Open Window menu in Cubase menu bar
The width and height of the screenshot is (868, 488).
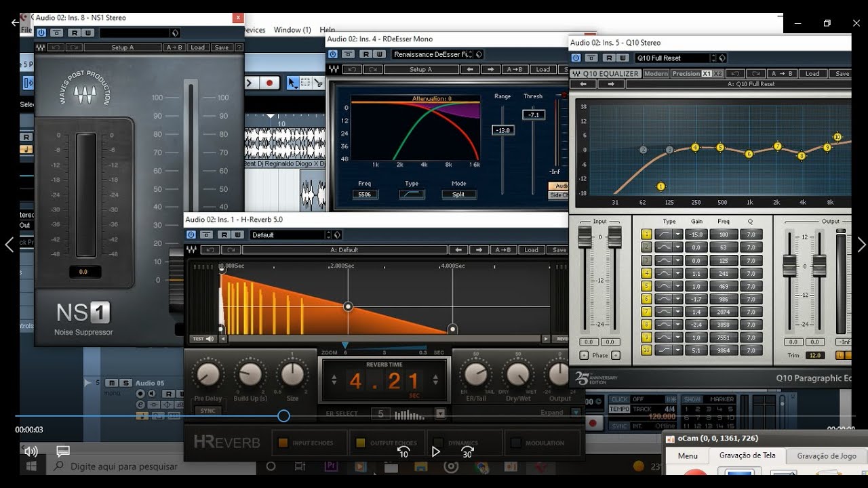point(292,30)
